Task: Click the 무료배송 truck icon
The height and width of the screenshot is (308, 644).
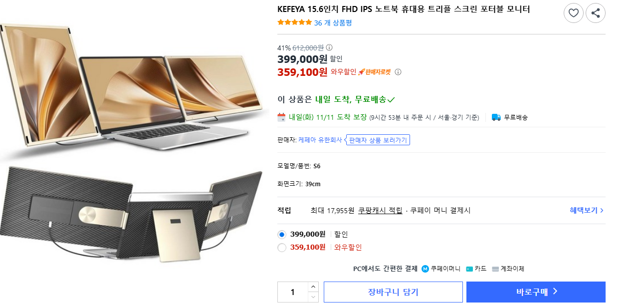Action: (x=496, y=117)
